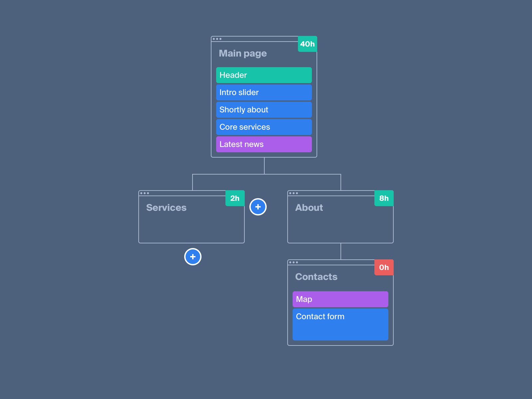Image resolution: width=532 pixels, height=399 pixels.
Task: Click the 8h badge on About
Action: click(x=384, y=198)
